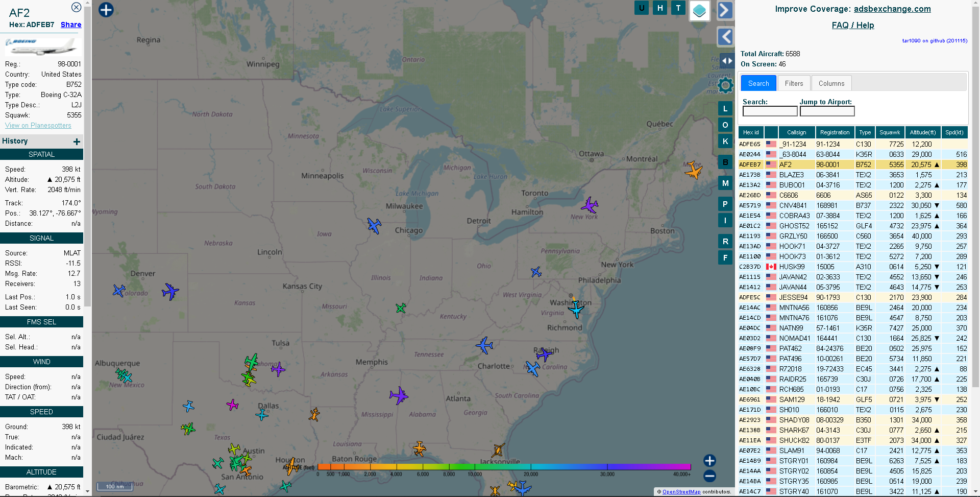Click the F map option button
This screenshot has height=497, width=980.
(725, 257)
